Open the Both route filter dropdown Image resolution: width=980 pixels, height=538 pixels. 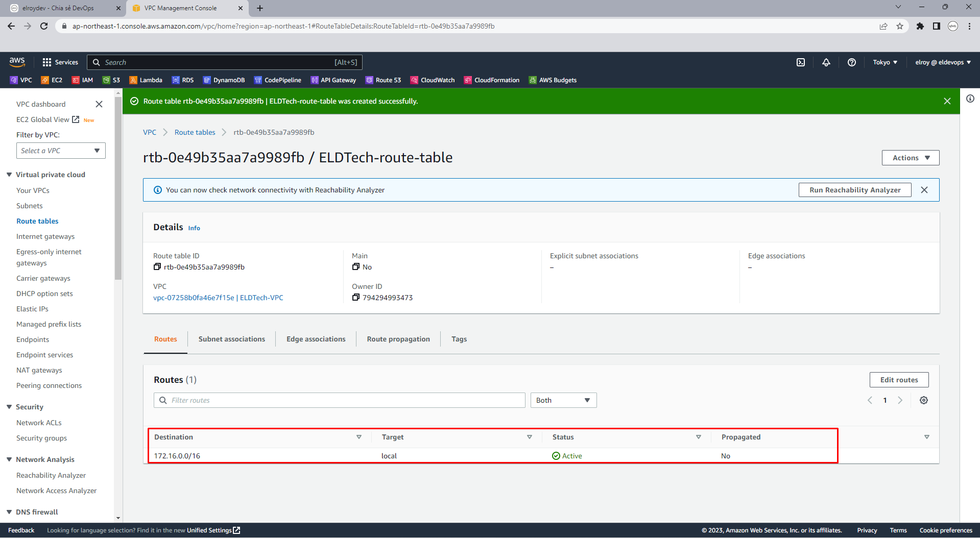(563, 400)
